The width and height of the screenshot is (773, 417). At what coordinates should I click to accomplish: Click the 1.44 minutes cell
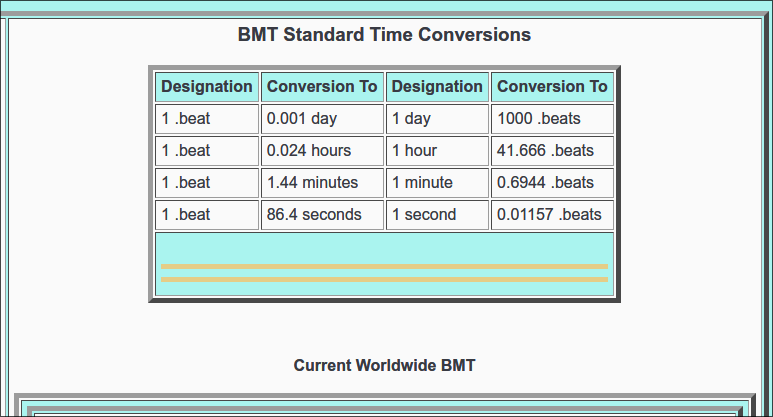point(322,183)
